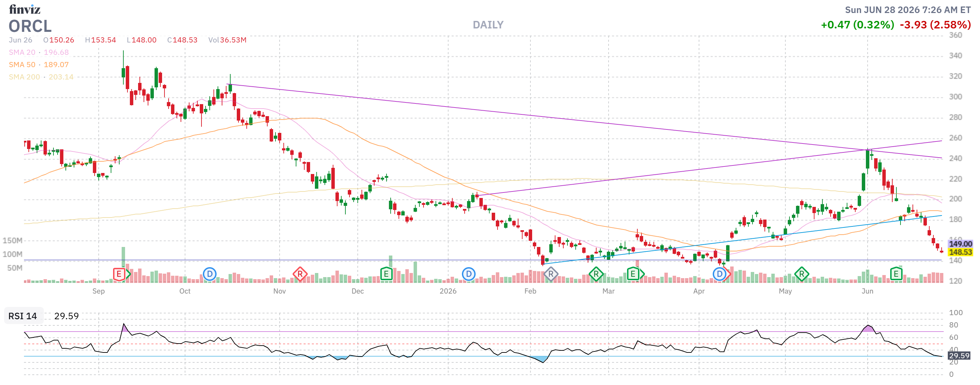This screenshot has height=385, width=980.
Task: Select the 2026 label on the time axis
Action: click(448, 291)
